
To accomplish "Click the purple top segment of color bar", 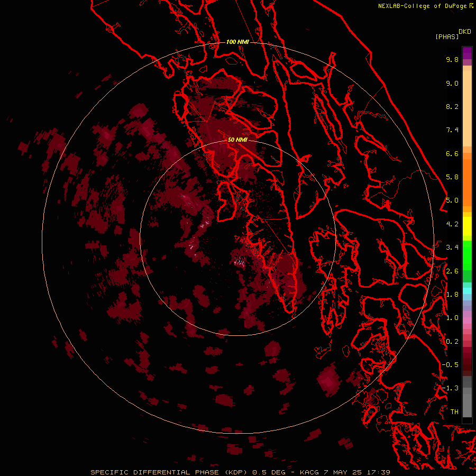I will pos(467,53).
